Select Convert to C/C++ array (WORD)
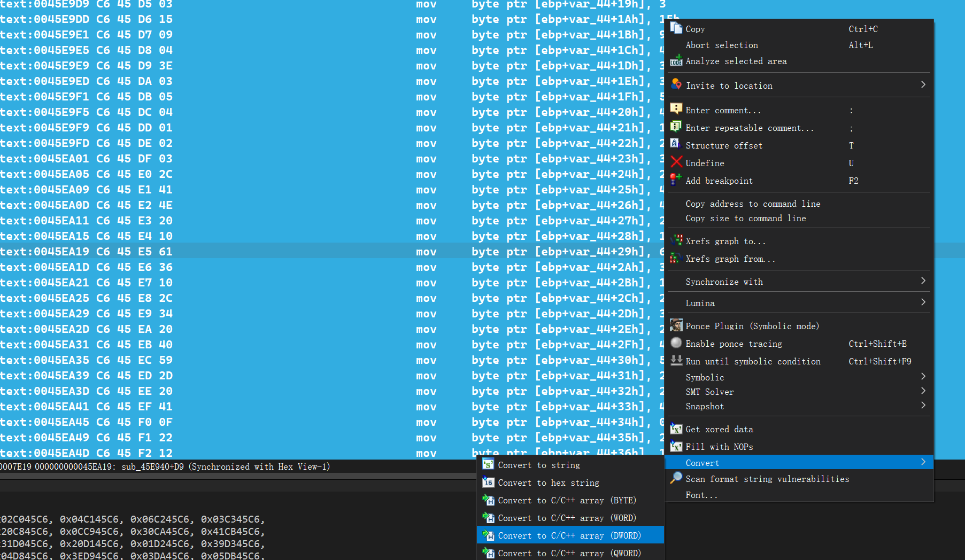 point(570,518)
